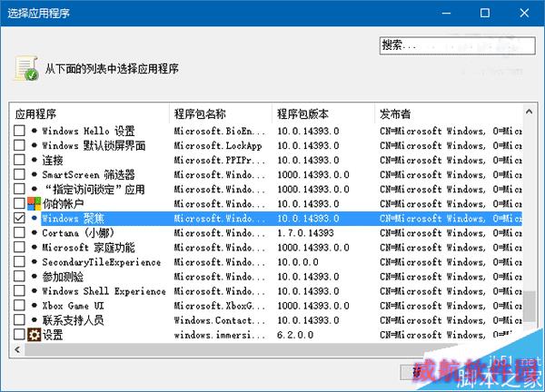
Task: Sort by the 程序包版本 column header
Action: pos(323,113)
